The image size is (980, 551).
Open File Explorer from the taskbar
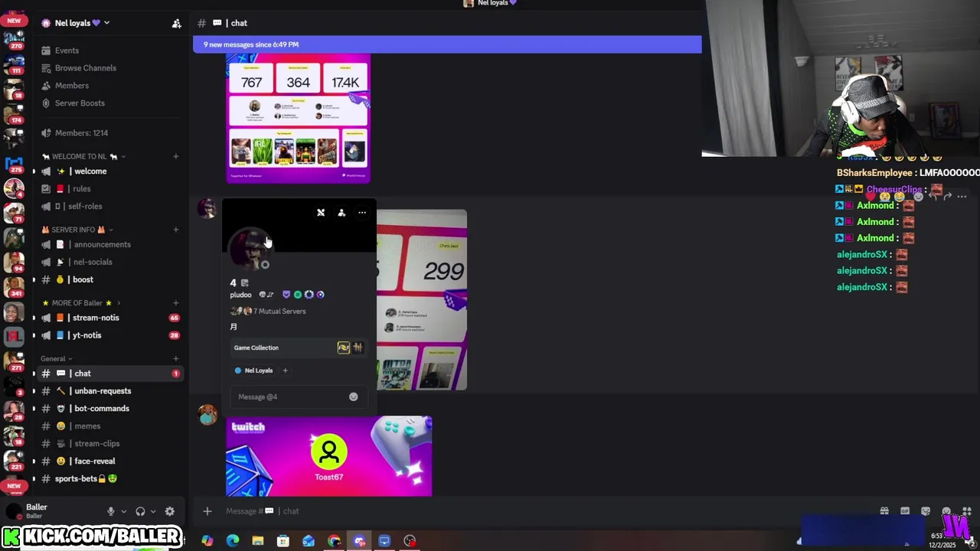[x=258, y=541]
